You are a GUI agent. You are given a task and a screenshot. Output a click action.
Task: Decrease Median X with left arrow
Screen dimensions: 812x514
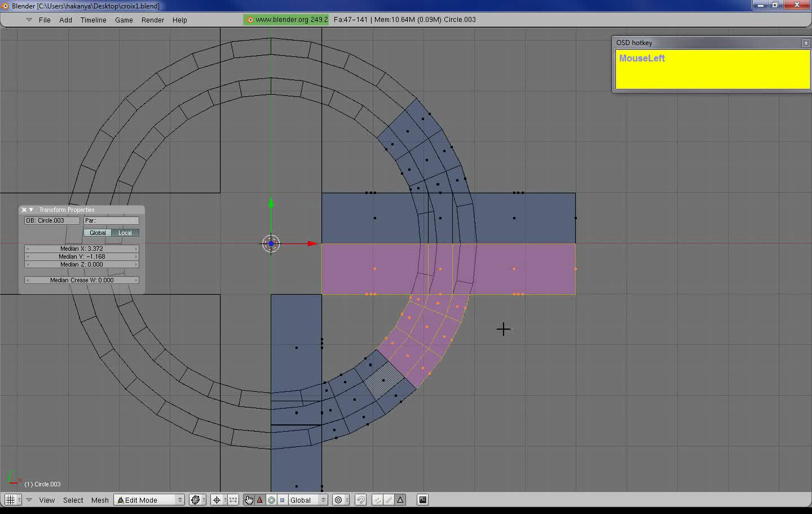point(28,249)
